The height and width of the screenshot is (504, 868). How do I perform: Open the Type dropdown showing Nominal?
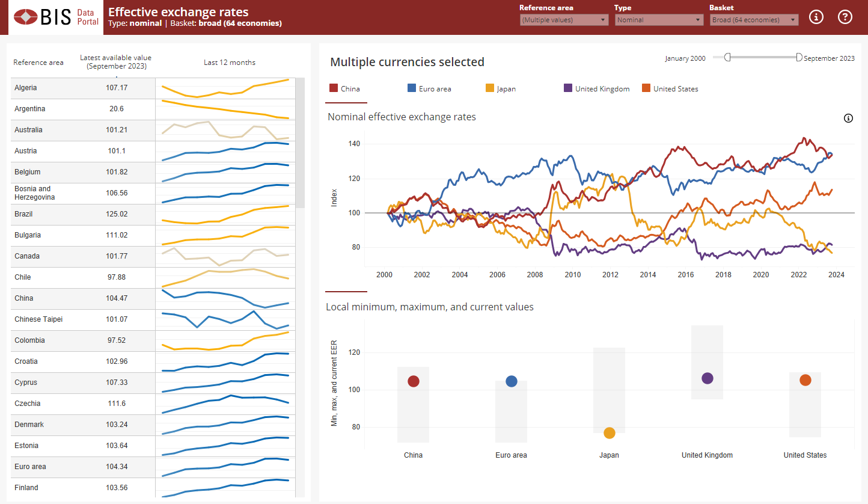coord(659,20)
